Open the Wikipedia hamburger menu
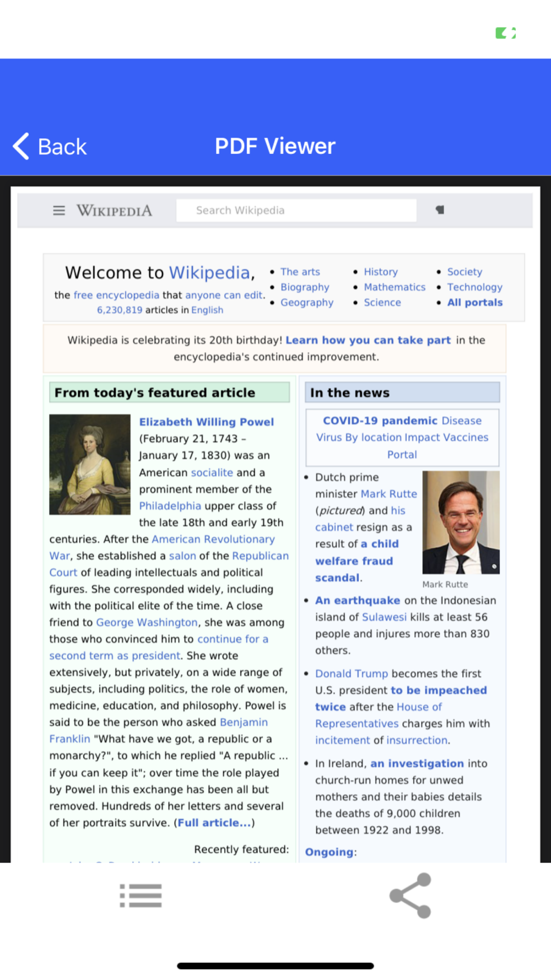 point(59,211)
